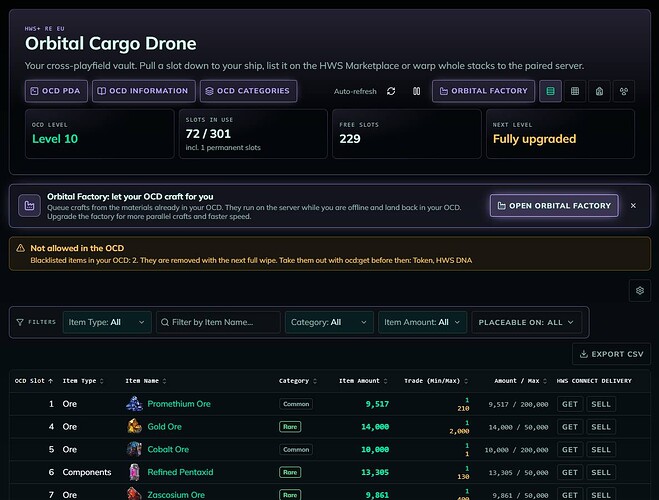Open the Orbital Factory from toolbar

(x=483, y=91)
